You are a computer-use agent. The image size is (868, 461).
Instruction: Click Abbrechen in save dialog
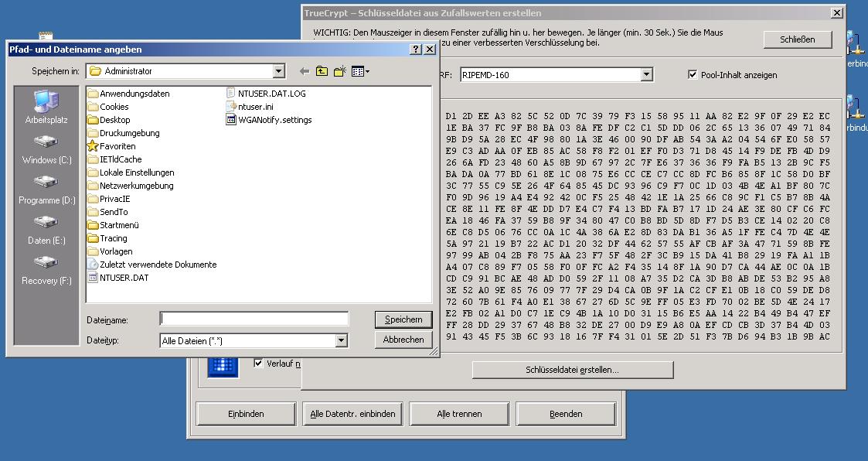[x=403, y=340]
